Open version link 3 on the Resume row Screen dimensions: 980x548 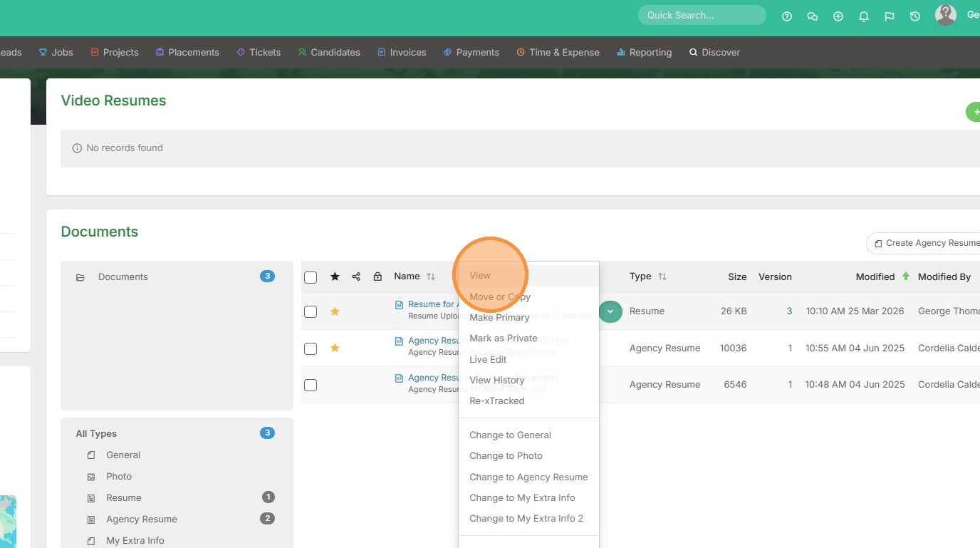click(789, 311)
